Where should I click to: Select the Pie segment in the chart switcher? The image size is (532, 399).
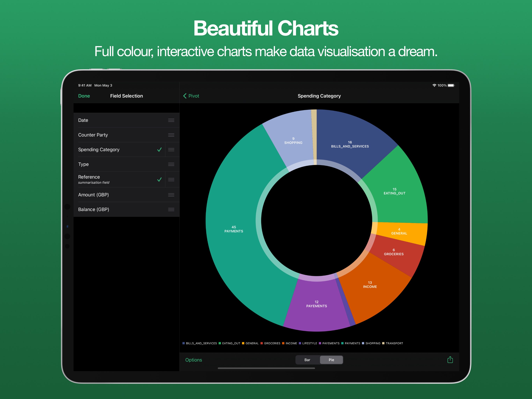331,359
